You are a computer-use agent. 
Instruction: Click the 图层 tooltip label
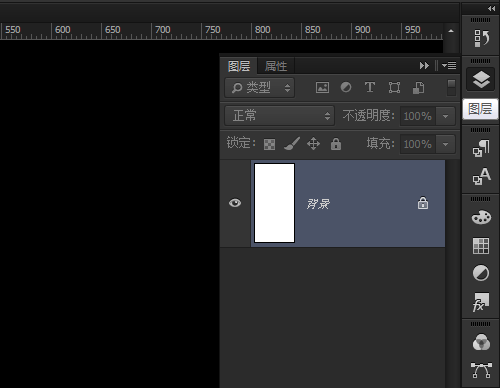click(x=480, y=109)
